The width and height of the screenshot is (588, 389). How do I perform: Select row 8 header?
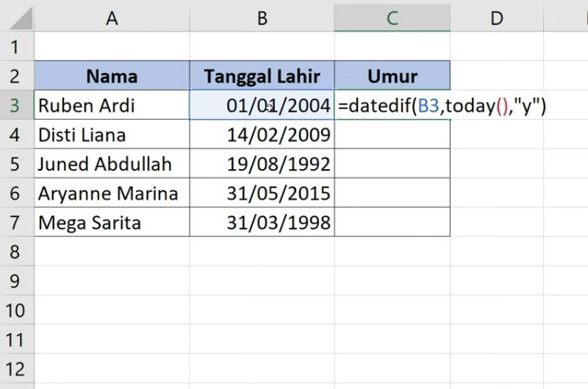point(16,252)
